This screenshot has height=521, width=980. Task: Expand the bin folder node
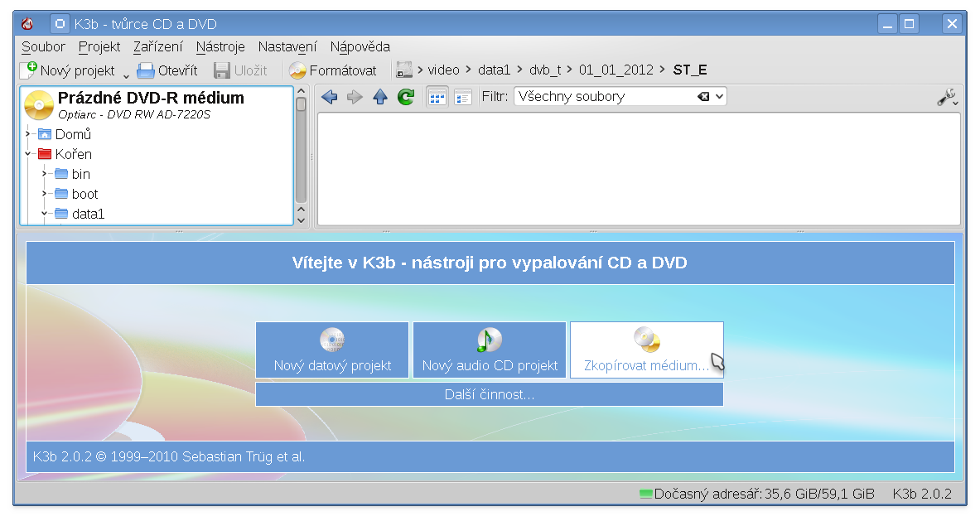click(45, 174)
